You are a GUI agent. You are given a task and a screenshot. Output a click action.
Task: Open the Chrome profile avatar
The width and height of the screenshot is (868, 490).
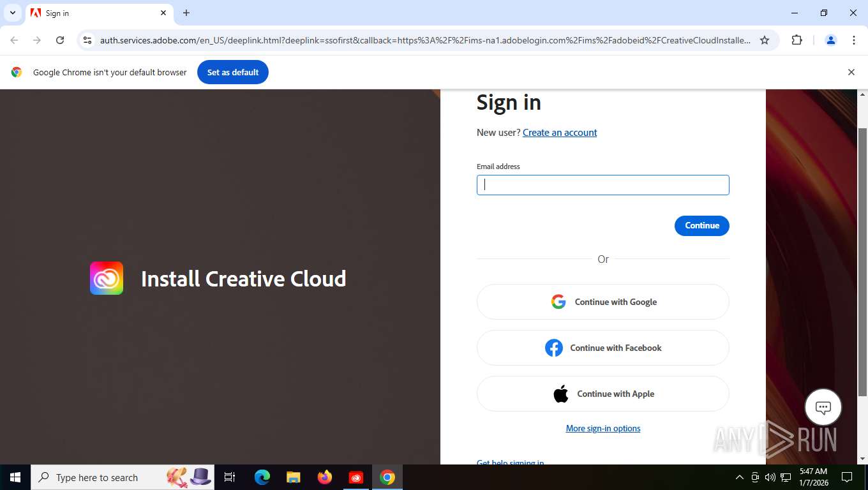coord(831,40)
